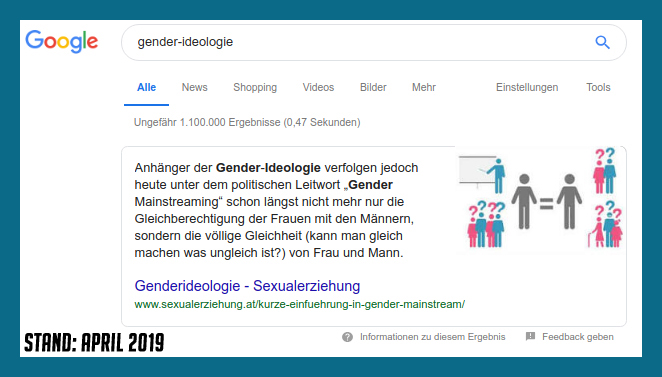Screen dimensions: 662x377
Task: Click the green sexualerziehung.at URL
Action: (x=300, y=304)
